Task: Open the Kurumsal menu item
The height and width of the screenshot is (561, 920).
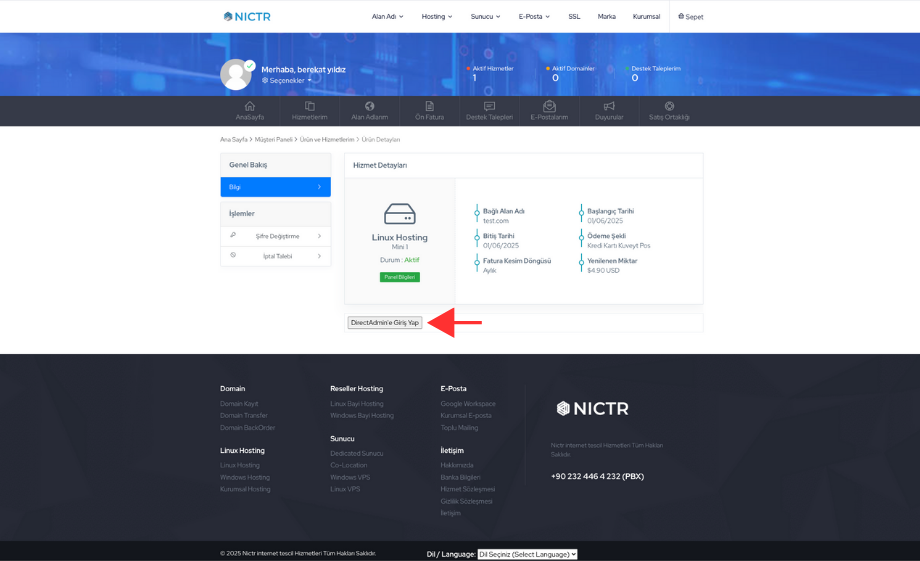Action: click(x=646, y=16)
